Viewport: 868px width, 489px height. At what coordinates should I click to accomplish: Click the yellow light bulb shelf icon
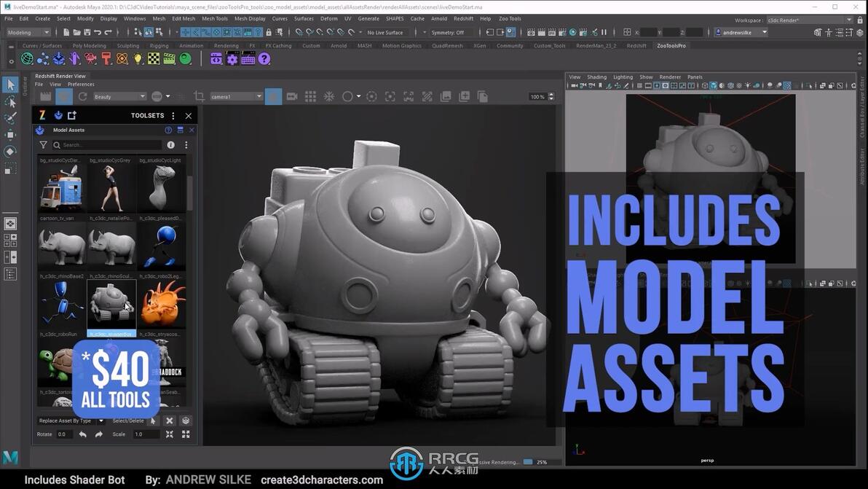tap(138, 59)
